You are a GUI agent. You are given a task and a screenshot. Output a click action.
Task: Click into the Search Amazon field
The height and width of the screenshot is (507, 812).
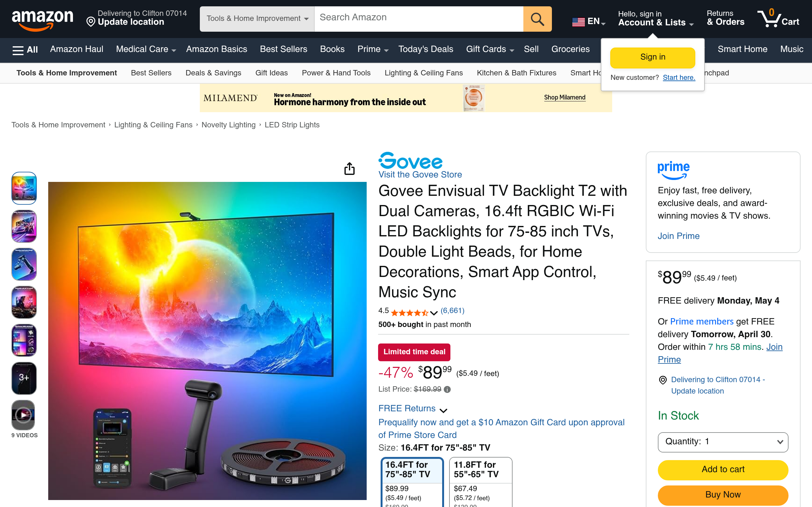pyautogui.click(x=418, y=19)
